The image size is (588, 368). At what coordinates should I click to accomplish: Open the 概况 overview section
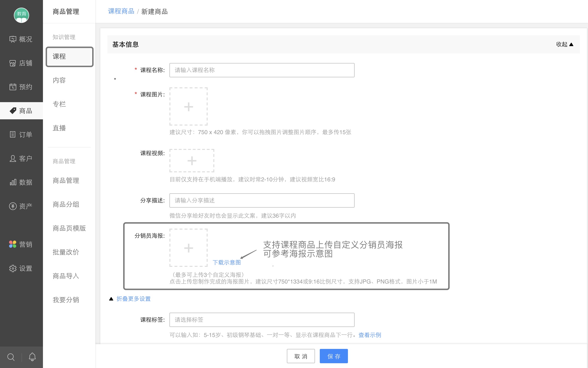coord(21,39)
